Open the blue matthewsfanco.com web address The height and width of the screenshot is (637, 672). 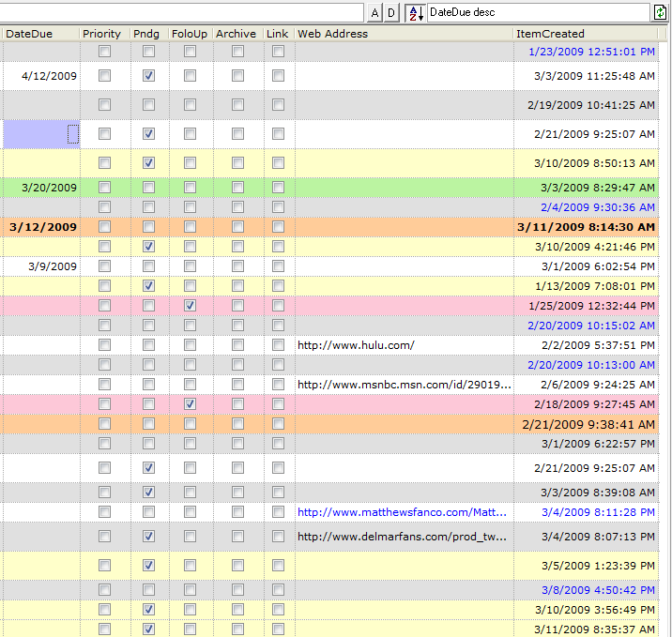tap(402, 512)
